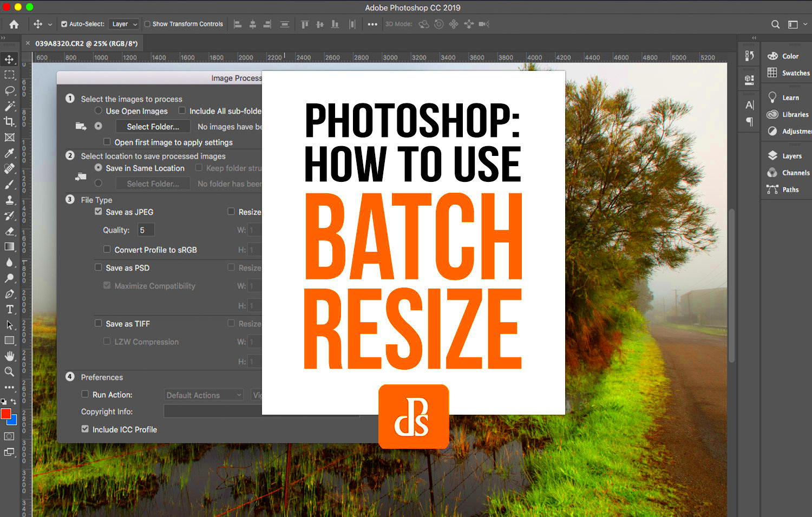The image size is (812, 517).
Task: Select the Dodge tool
Action: pyautogui.click(x=9, y=278)
